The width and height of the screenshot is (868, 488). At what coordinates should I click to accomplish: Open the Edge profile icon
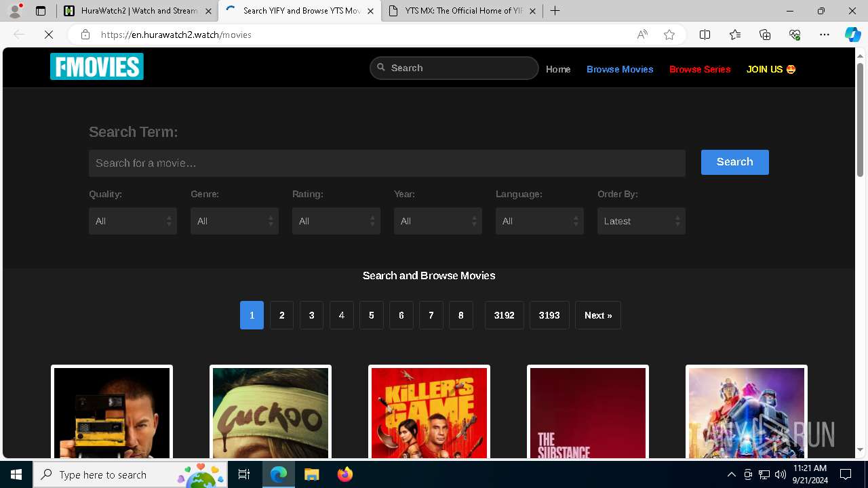[15, 11]
